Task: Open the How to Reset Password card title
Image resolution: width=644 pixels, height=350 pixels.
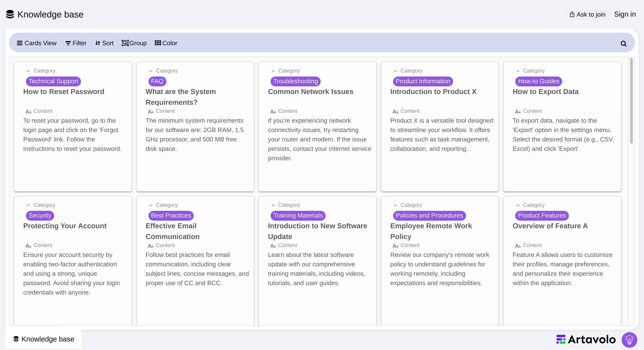Action: [x=64, y=92]
